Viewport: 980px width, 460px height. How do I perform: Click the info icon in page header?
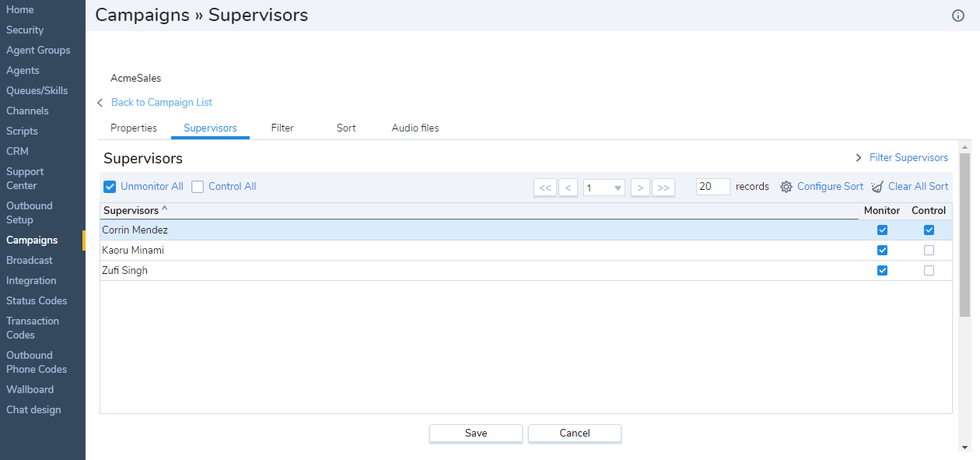coord(958,16)
